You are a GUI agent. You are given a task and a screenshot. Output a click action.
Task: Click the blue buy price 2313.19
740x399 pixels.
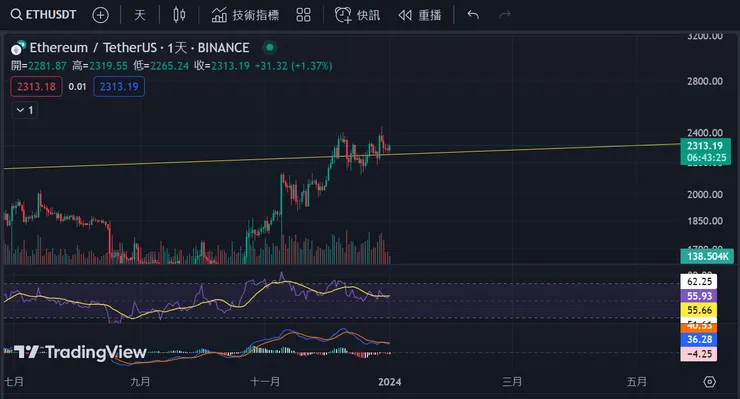click(x=119, y=86)
